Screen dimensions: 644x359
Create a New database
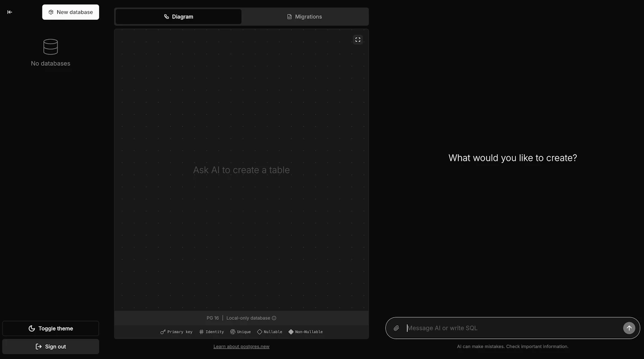click(71, 12)
